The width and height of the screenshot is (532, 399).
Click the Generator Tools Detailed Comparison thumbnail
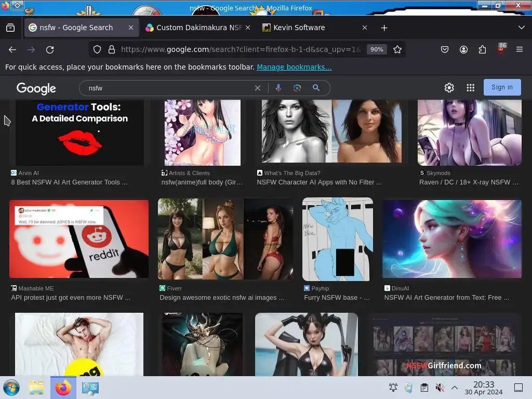click(x=79, y=132)
